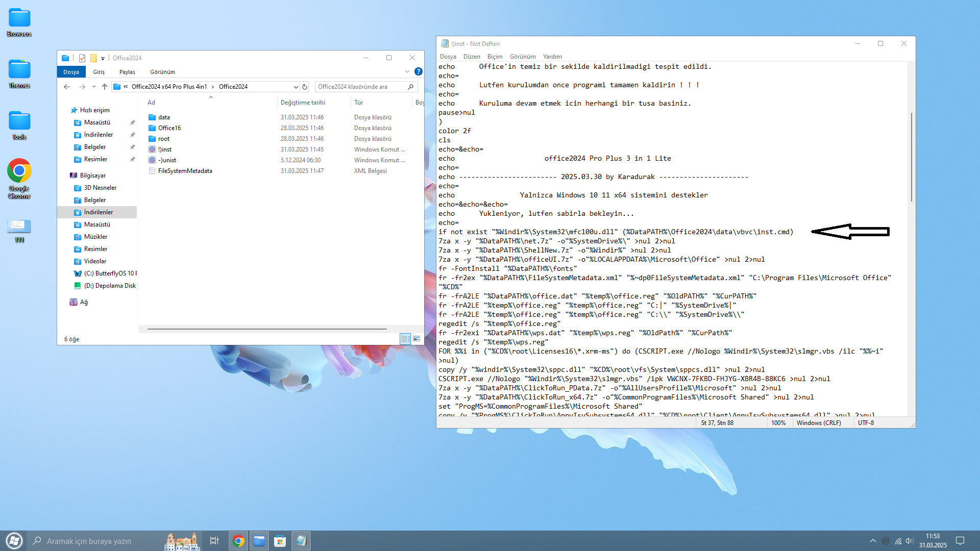
Task: Open Quick Access Toolbar customize dropdown
Action: (103, 58)
